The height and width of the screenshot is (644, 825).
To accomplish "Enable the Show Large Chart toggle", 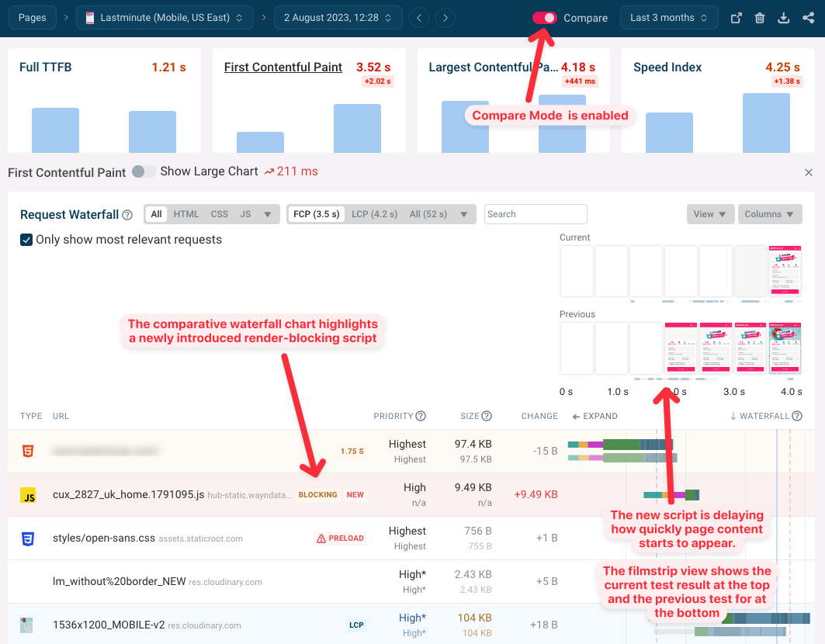I will pyautogui.click(x=143, y=171).
